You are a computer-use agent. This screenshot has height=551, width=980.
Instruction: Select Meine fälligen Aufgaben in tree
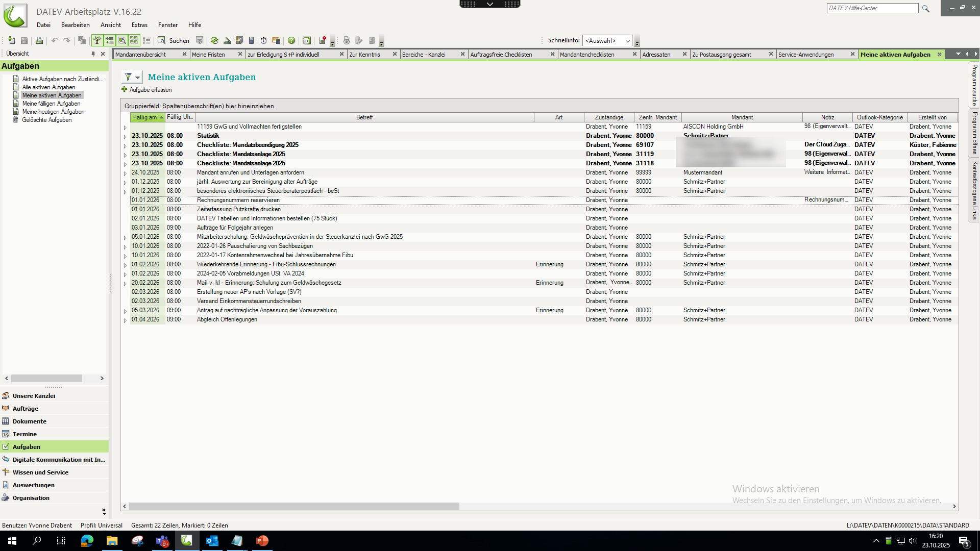tap(51, 104)
